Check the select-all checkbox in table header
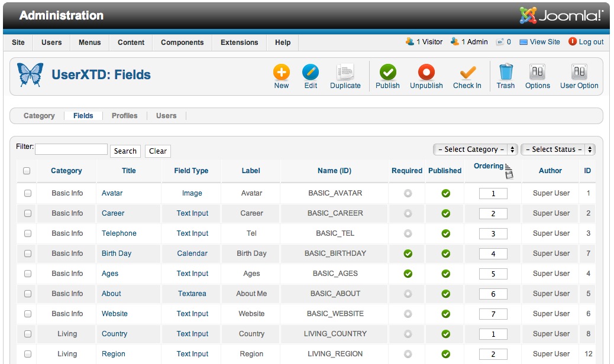This screenshot has width=614, height=364. tap(27, 171)
